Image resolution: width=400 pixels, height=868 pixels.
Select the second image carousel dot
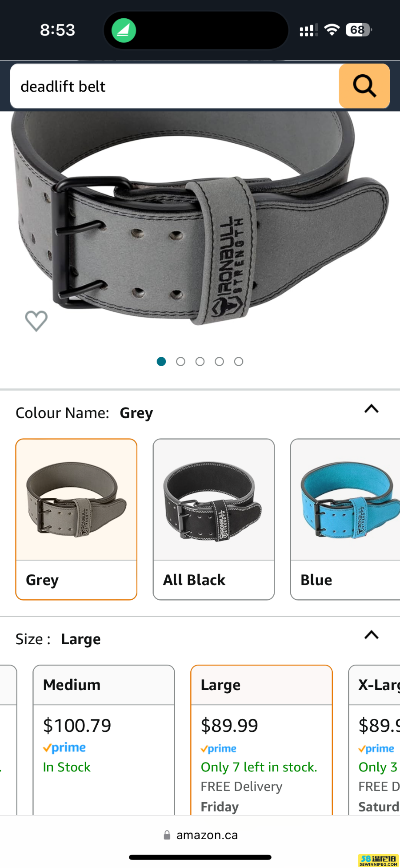pos(180,362)
